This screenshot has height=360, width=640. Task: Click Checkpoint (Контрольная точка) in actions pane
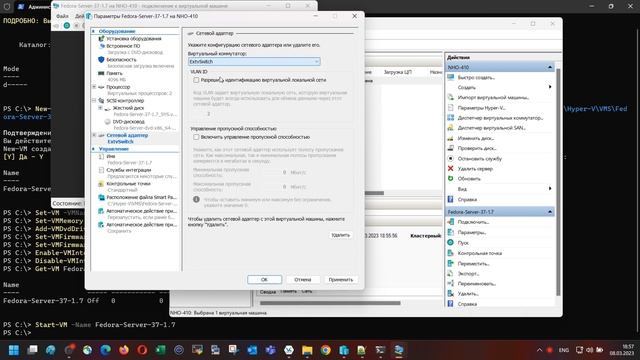(480, 253)
